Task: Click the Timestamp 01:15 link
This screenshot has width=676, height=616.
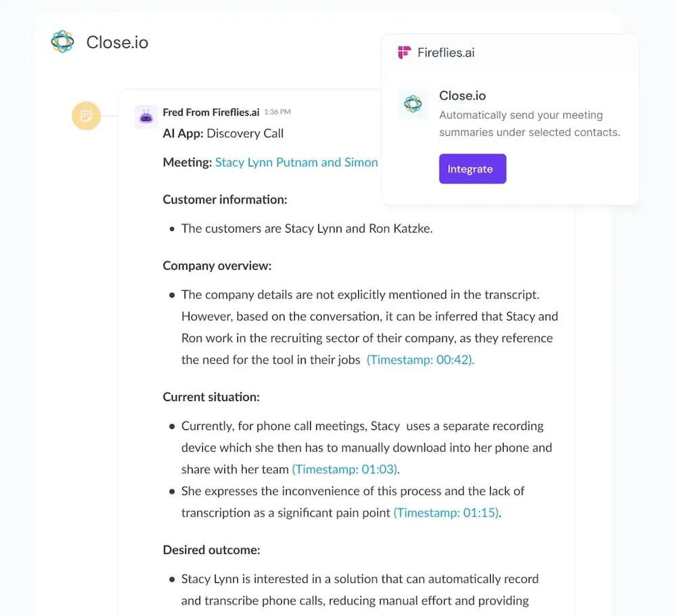Action: pos(446,513)
